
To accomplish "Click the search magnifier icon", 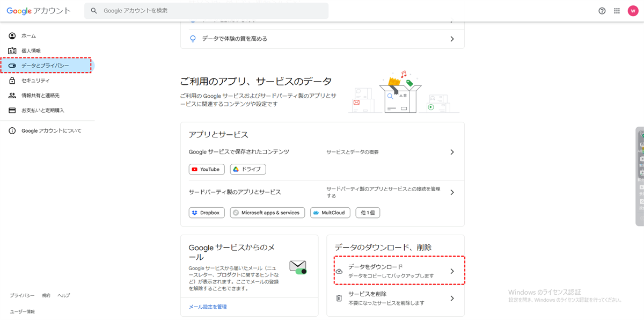I will pos(94,11).
